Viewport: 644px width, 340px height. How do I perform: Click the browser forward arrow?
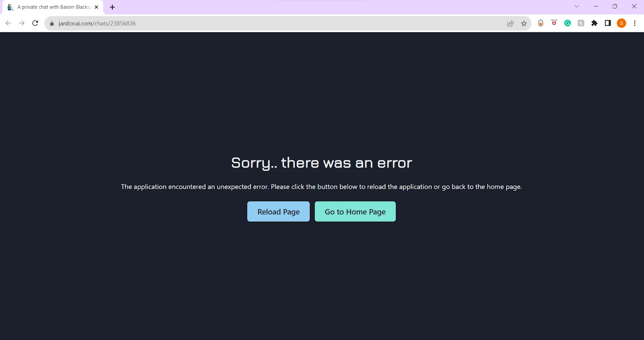pyautogui.click(x=22, y=23)
